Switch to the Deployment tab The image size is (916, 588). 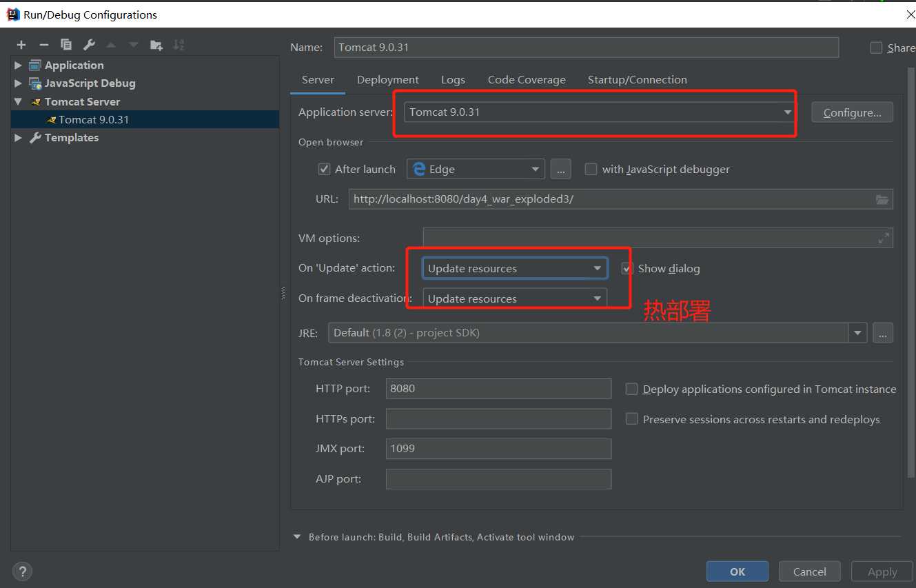tap(388, 80)
